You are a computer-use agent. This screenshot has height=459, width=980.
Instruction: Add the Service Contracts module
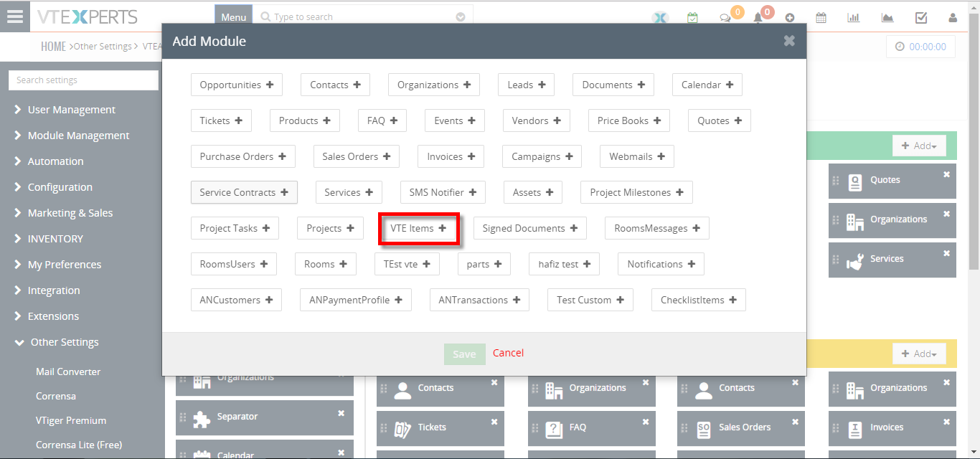(x=244, y=192)
